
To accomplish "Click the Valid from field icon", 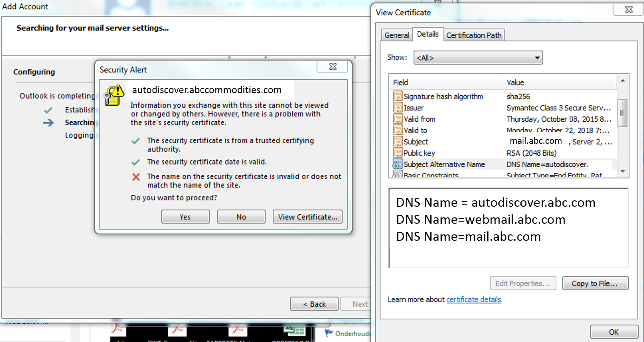I will tap(398, 119).
